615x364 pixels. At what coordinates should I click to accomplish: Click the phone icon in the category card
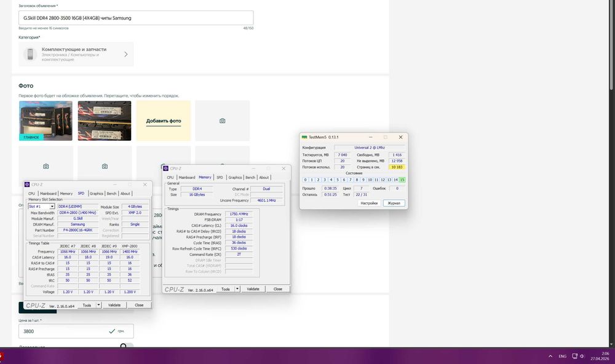click(x=30, y=54)
